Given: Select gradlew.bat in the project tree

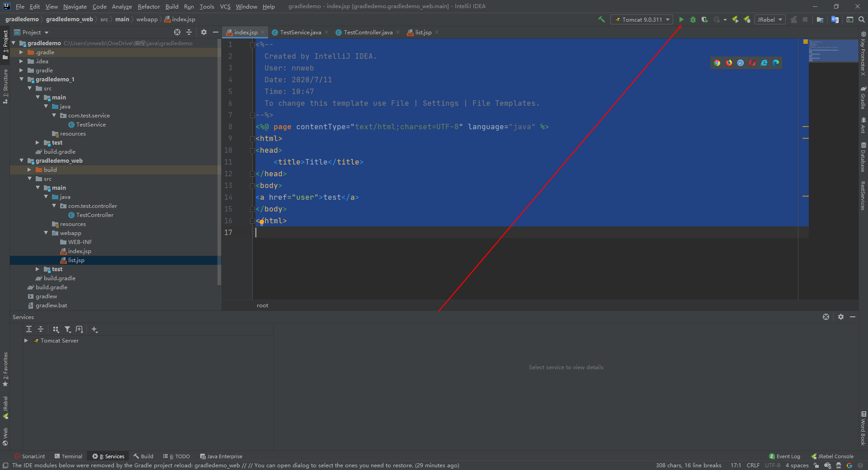Looking at the screenshot, I should (x=51, y=305).
